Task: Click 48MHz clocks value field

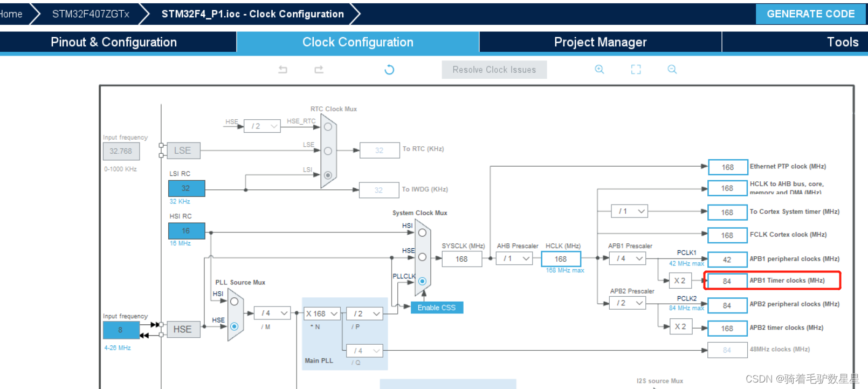Action: [x=727, y=350]
